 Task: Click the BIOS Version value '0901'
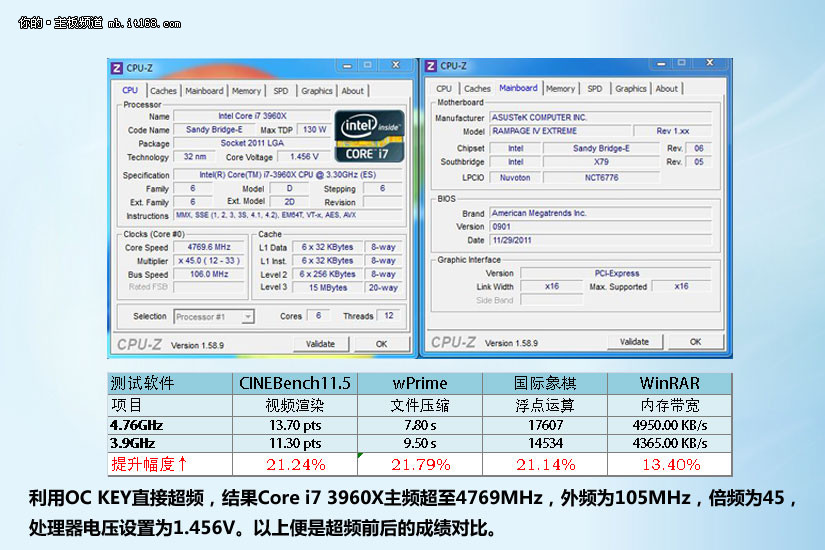(x=600, y=227)
